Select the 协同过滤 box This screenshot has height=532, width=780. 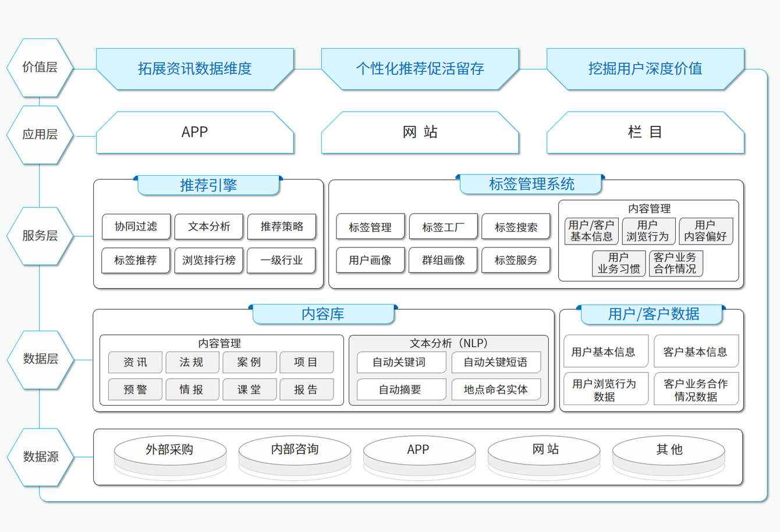point(136,226)
